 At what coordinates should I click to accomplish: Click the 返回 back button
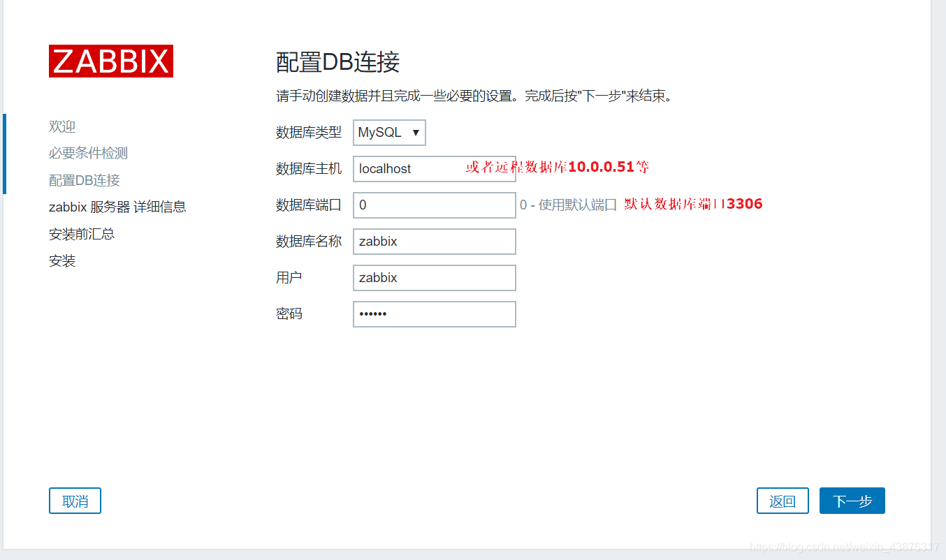783,501
